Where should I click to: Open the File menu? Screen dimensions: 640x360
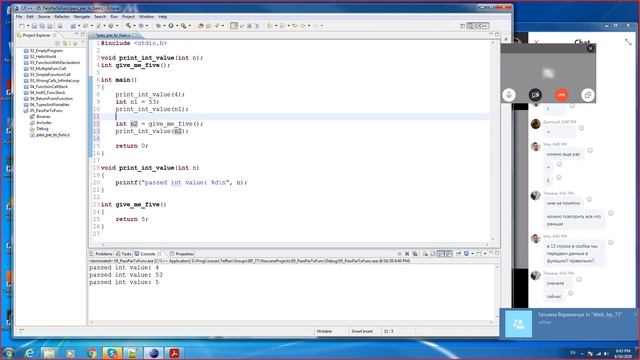pos(19,17)
